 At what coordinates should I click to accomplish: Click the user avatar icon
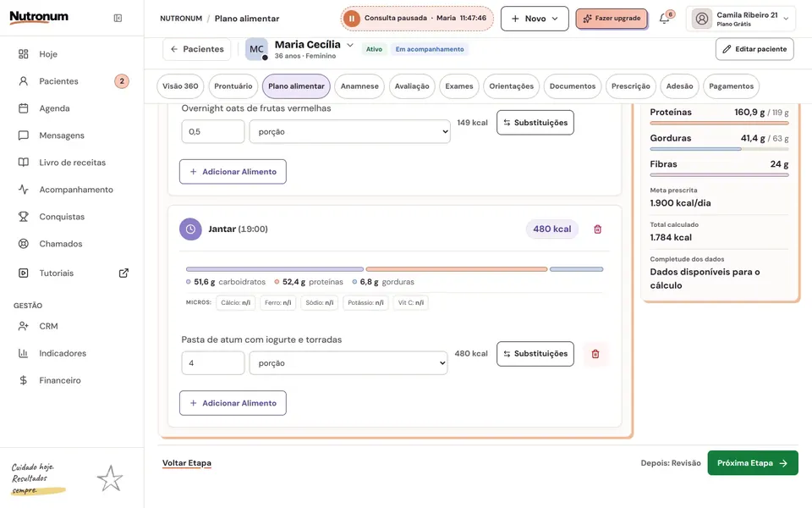pyautogui.click(x=702, y=19)
